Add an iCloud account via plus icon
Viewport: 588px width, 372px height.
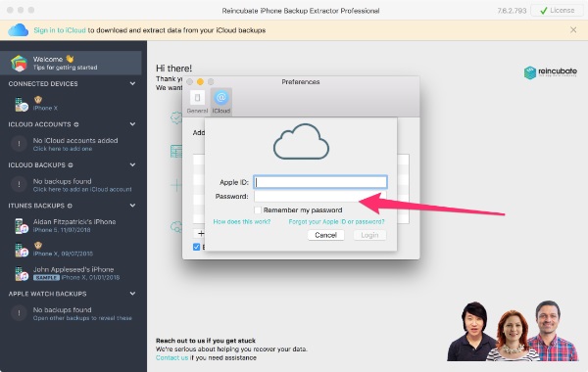click(76, 124)
